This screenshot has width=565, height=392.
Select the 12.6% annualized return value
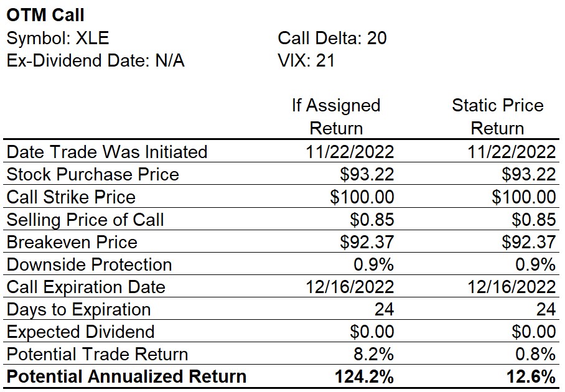click(531, 377)
